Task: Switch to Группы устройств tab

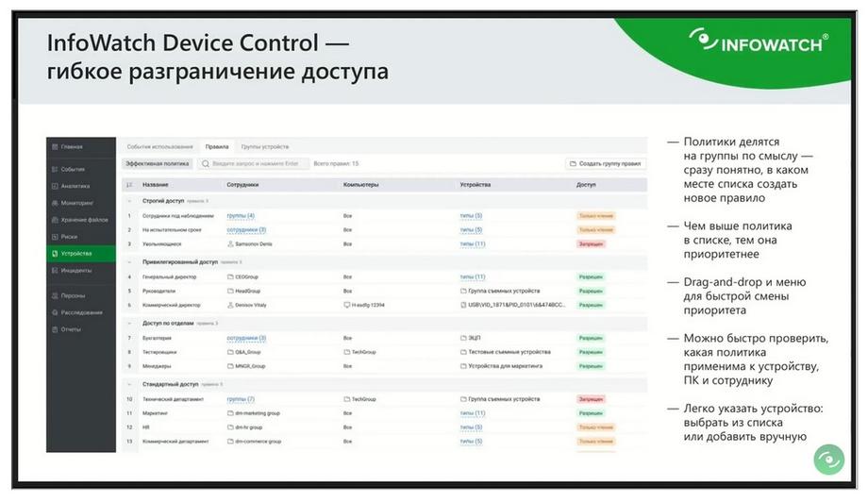Action: click(264, 146)
